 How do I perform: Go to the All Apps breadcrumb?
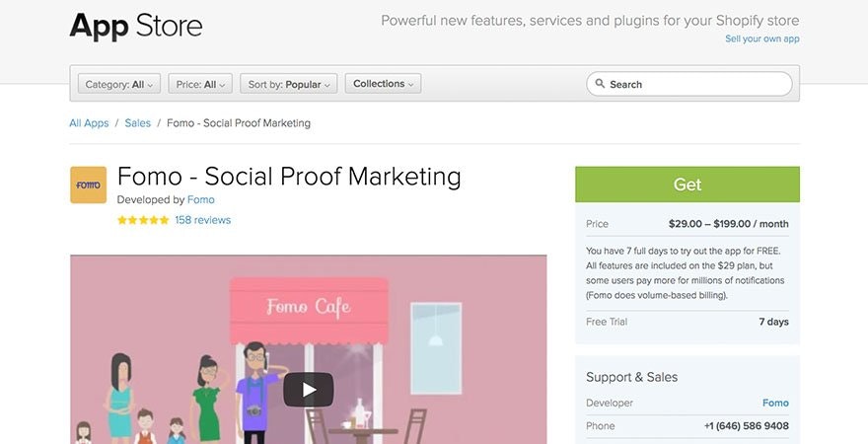coord(89,123)
